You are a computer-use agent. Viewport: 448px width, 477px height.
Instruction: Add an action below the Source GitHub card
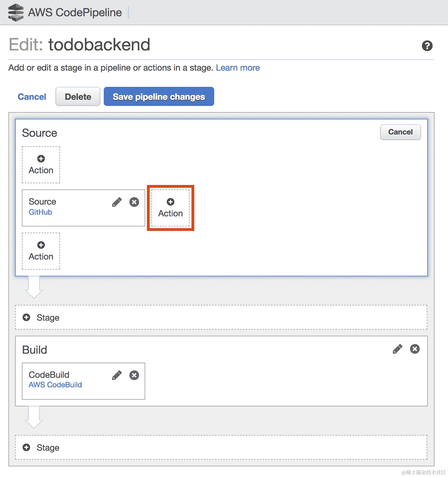(41, 251)
